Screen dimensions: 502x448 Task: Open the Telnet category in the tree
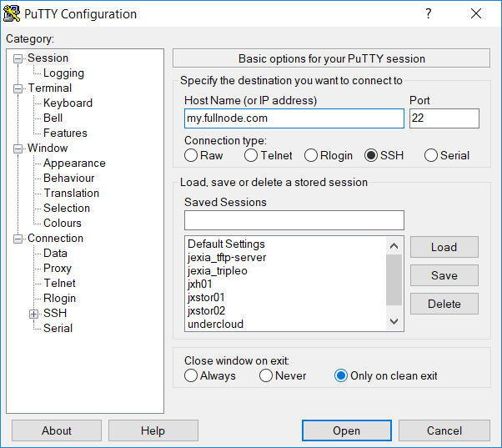tap(59, 283)
